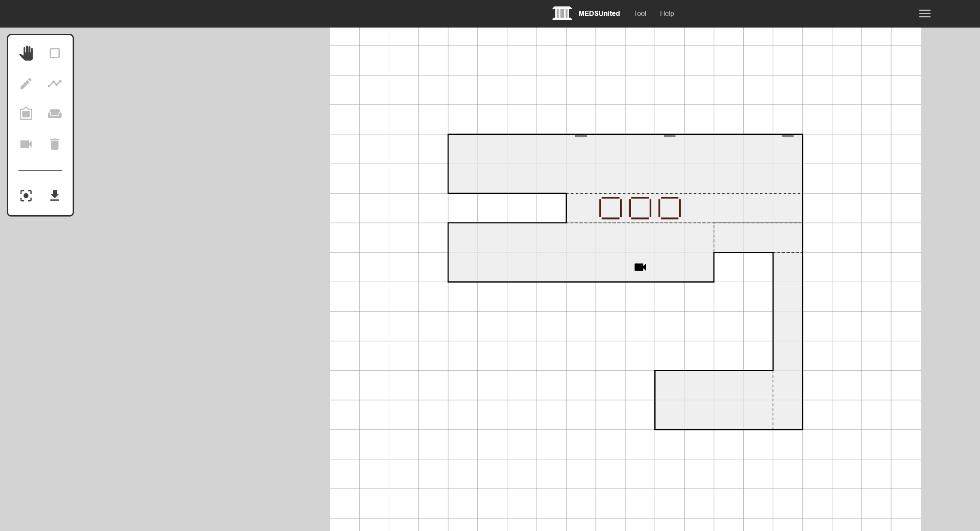Image resolution: width=980 pixels, height=531 pixels.
Task: Select the camera placed in the room
Action: pos(640,267)
